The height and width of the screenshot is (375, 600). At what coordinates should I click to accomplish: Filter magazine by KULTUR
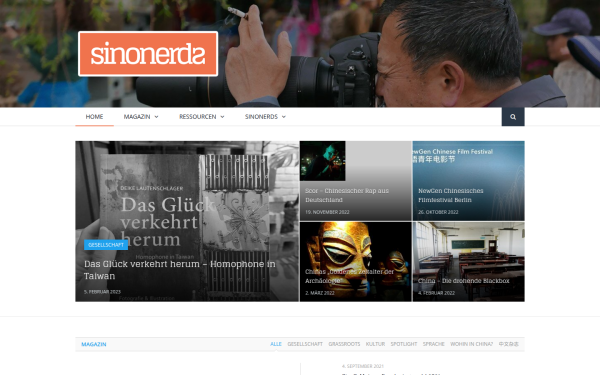point(375,344)
